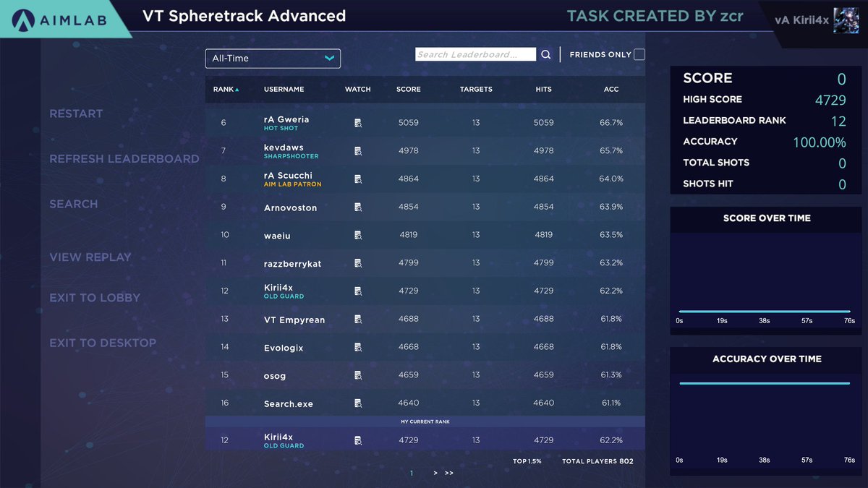This screenshot has width=868, height=488.
Task: Click the Hits column header
Action: (x=543, y=90)
